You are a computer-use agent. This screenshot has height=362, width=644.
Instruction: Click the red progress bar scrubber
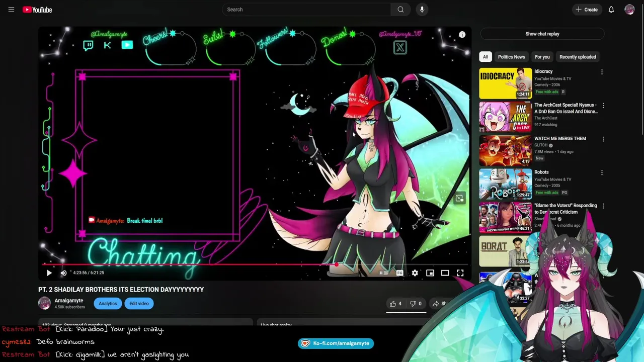point(336,264)
